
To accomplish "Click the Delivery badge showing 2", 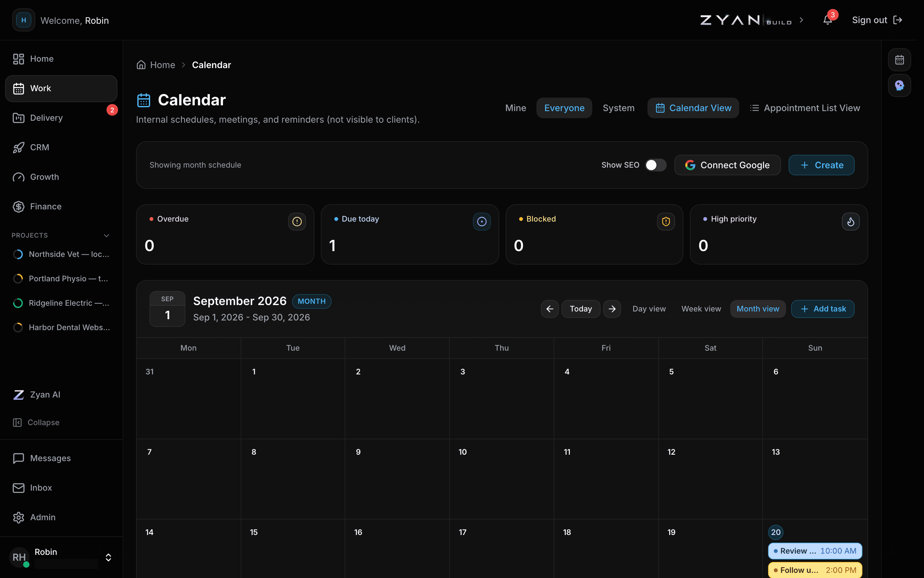I will [x=112, y=110].
